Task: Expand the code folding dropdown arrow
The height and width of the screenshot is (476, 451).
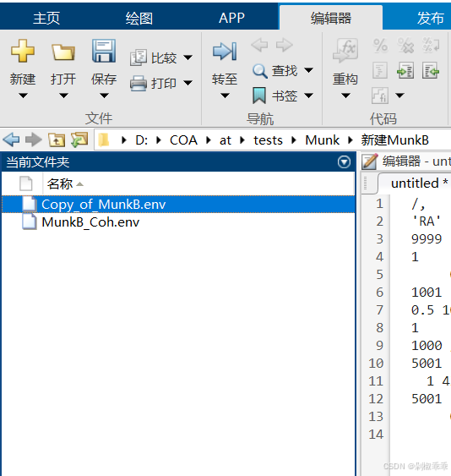Action: [400, 96]
